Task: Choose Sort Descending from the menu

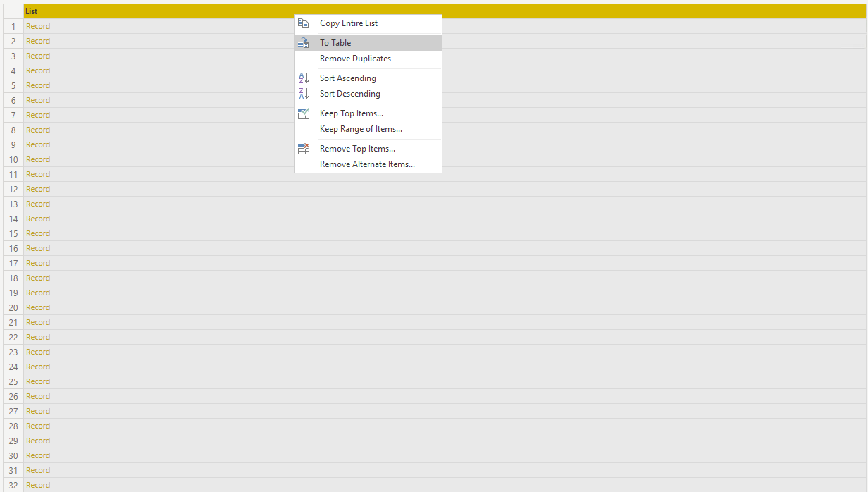Action: (349, 93)
